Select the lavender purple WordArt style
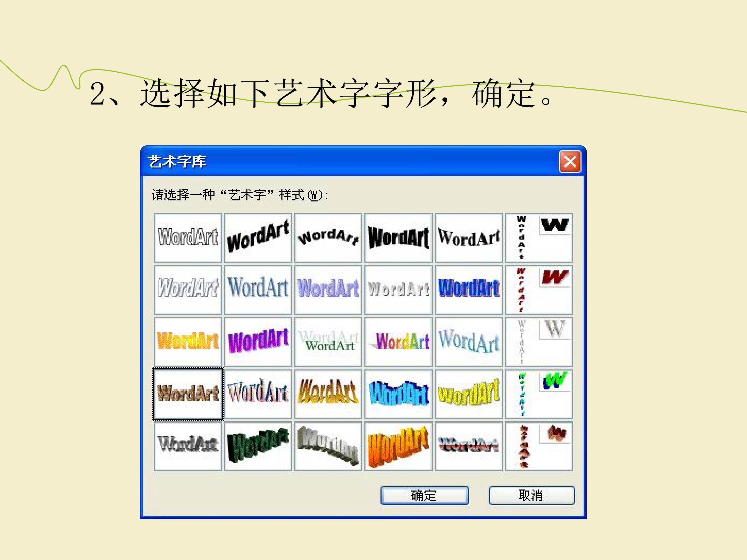747x560 pixels. pos(328,290)
